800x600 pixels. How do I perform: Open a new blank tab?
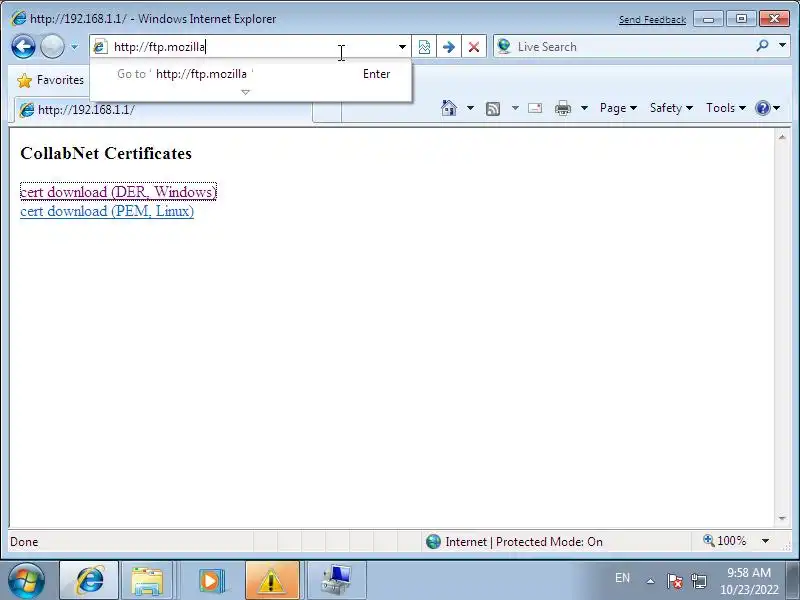[x=327, y=112]
